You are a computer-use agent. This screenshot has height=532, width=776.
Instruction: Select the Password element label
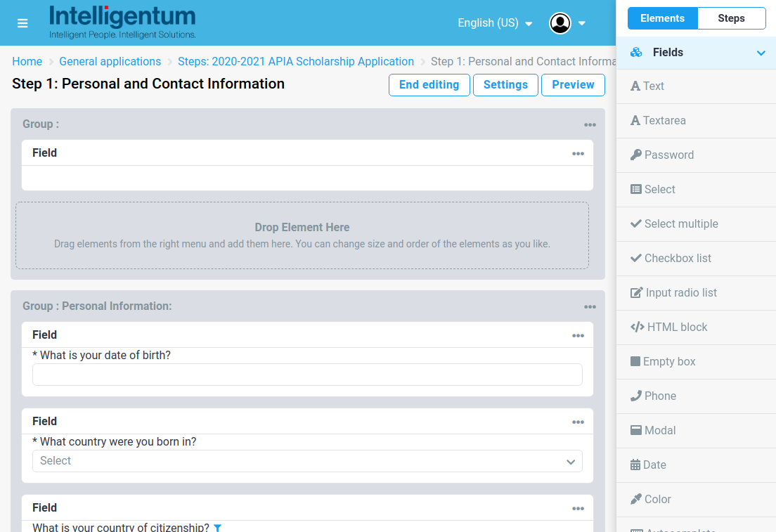(x=669, y=155)
